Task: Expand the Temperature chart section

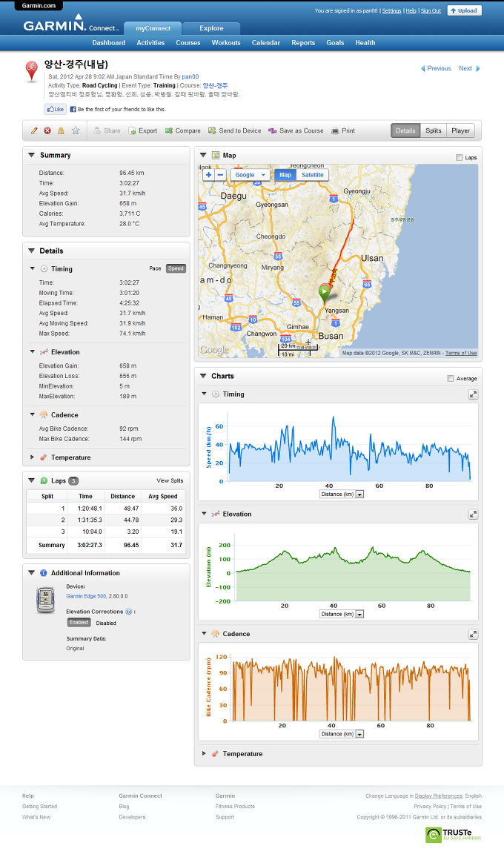Action: 204,753
